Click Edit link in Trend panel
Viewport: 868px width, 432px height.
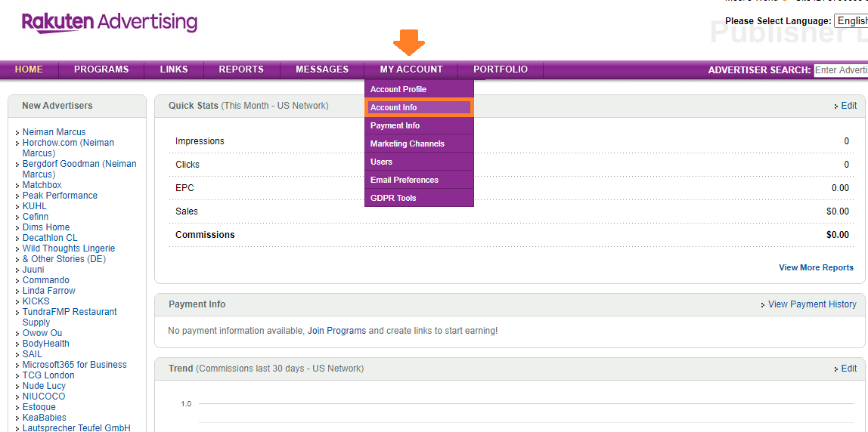tap(848, 369)
